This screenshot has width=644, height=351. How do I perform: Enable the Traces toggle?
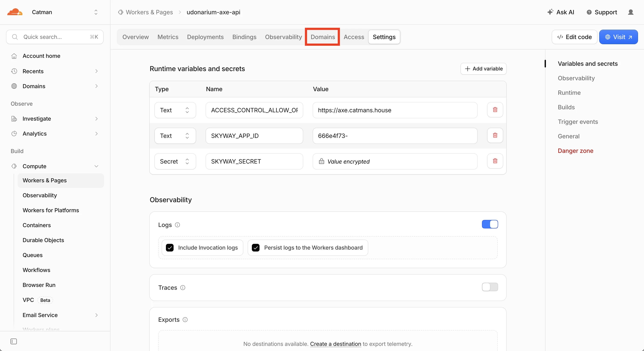point(490,287)
